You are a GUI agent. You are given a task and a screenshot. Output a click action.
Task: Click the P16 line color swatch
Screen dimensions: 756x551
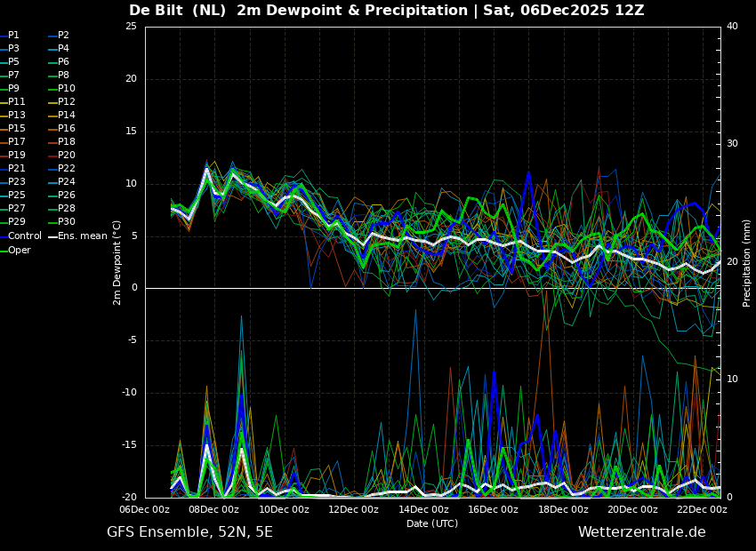tap(52, 129)
